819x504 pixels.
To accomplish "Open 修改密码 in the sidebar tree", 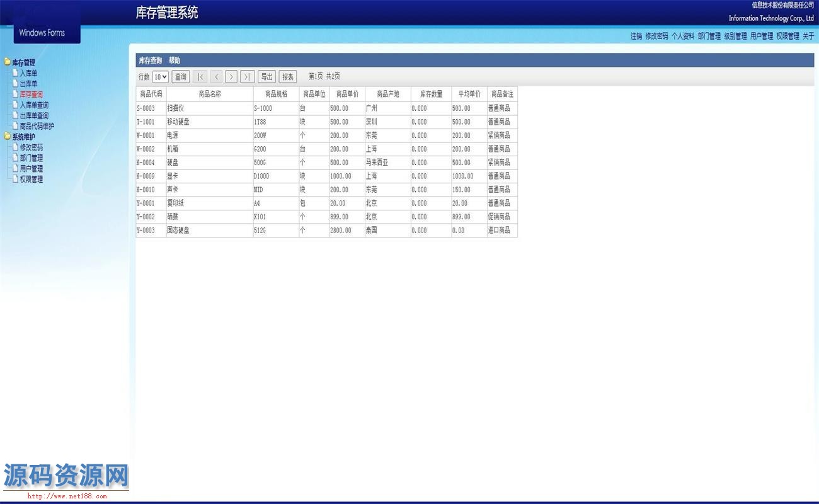I will click(31, 147).
